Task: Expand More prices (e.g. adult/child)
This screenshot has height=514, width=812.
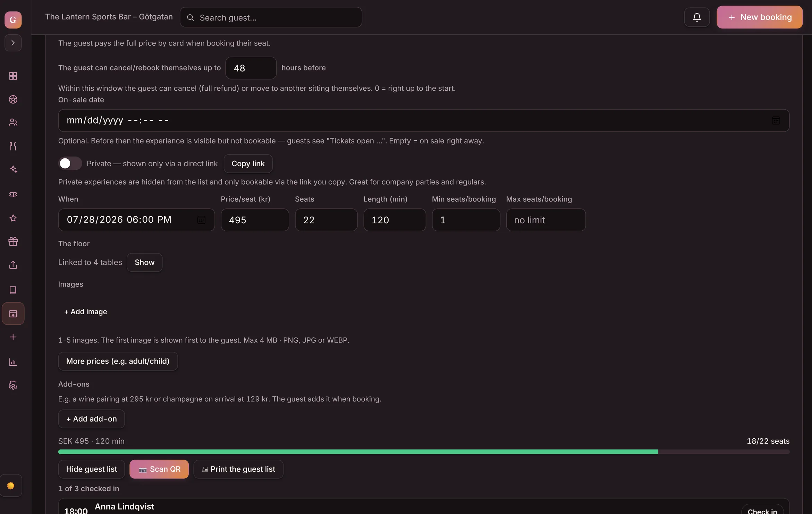Action: [118, 361]
